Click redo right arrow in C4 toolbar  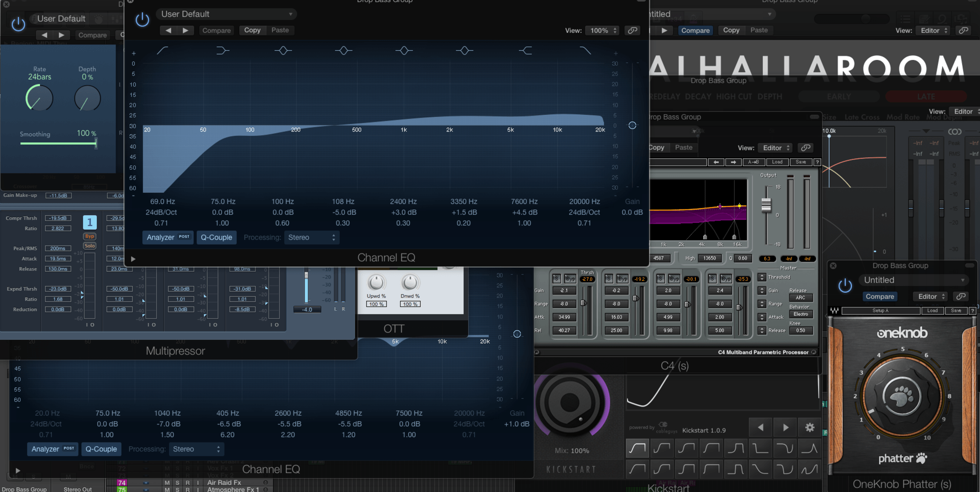[x=733, y=162]
